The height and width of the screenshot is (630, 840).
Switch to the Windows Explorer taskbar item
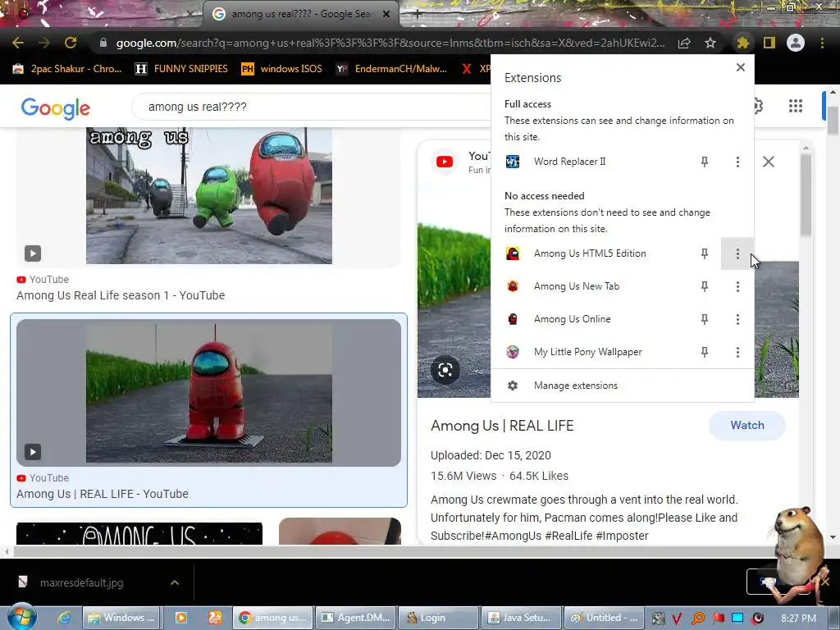[121, 618]
